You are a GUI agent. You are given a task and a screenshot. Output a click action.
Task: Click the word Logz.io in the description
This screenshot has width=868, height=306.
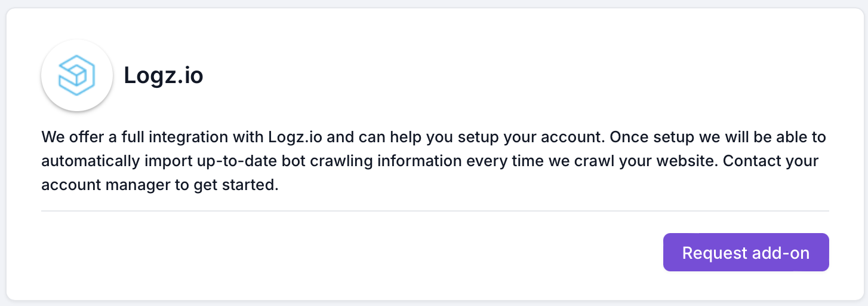tap(294, 137)
